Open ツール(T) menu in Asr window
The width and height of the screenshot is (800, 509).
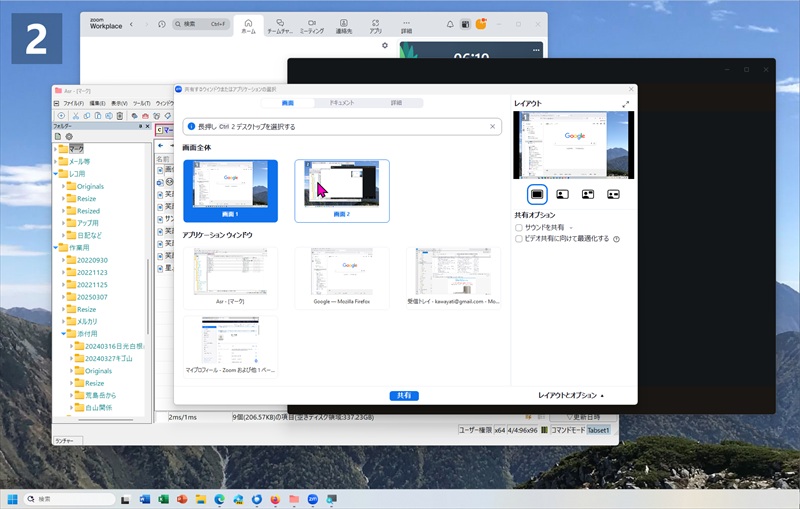[141, 103]
